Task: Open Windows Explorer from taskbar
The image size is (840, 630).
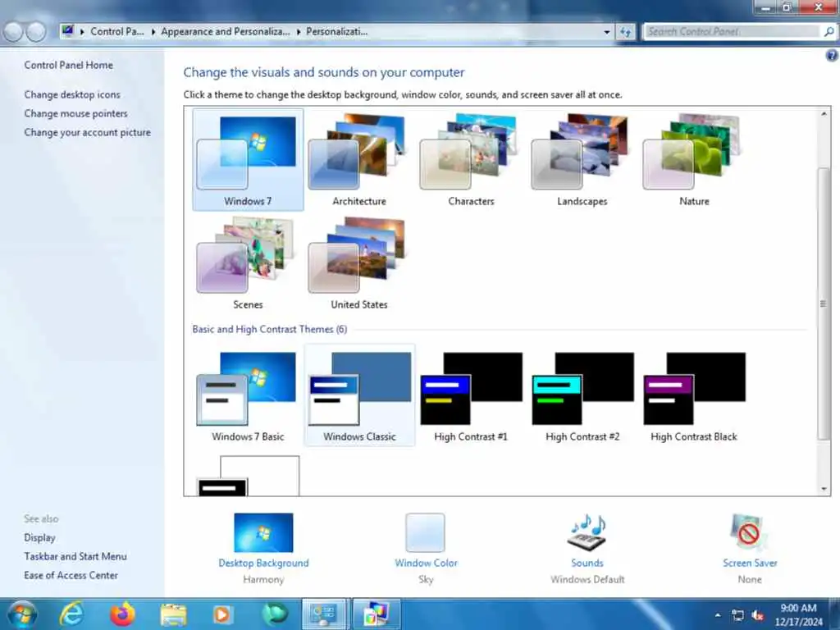Action: point(173,614)
